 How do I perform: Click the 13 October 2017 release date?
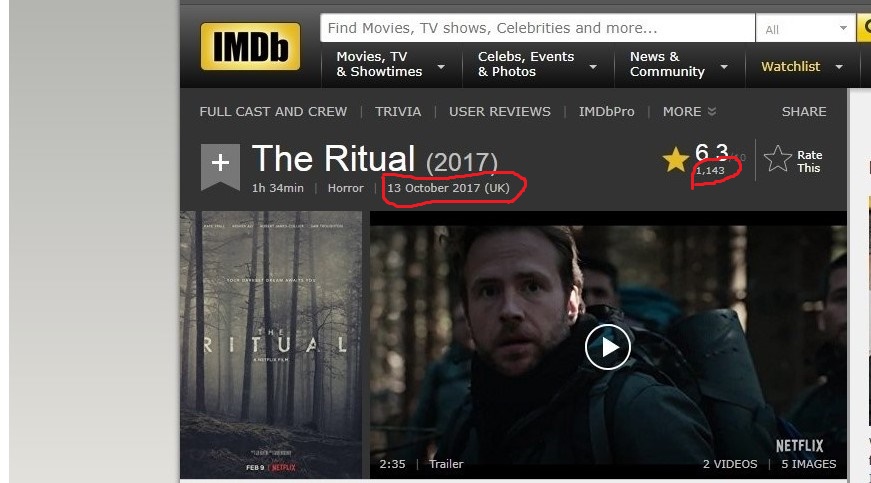pos(448,188)
